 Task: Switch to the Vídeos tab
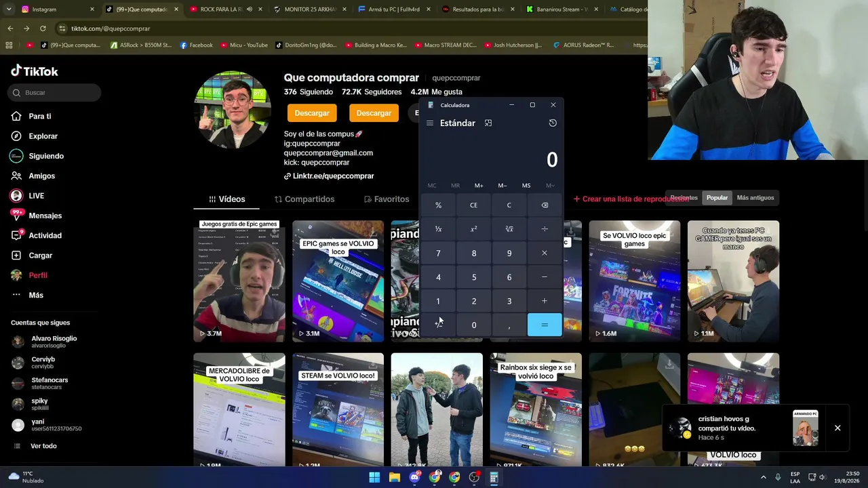[227, 199]
